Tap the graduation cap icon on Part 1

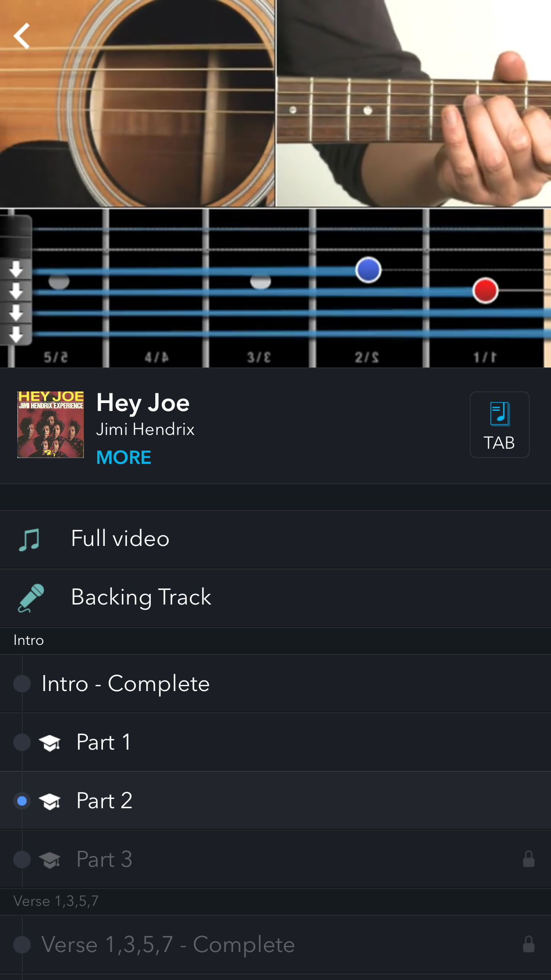point(50,743)
